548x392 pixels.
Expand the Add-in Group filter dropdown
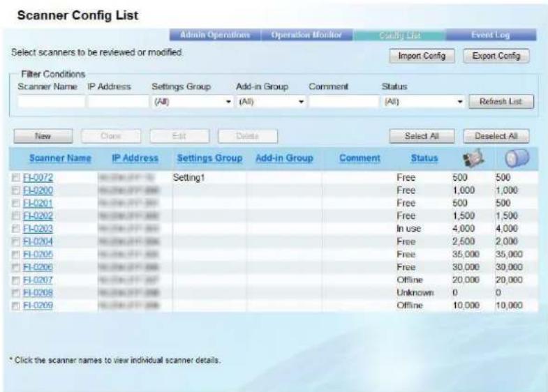click(270, 102)
